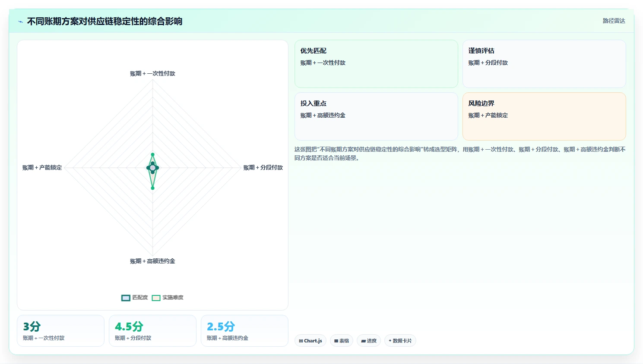Open the 投入重点 card
Image resolution: width=643 pixels, height=364 pixels.
(x=376, y=116)
